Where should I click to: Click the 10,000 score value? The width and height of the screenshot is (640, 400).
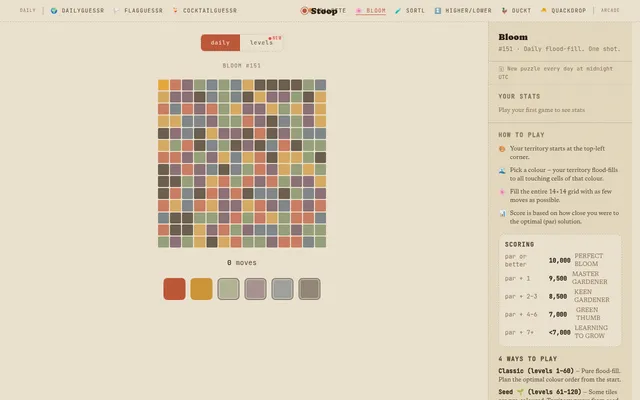560,260
